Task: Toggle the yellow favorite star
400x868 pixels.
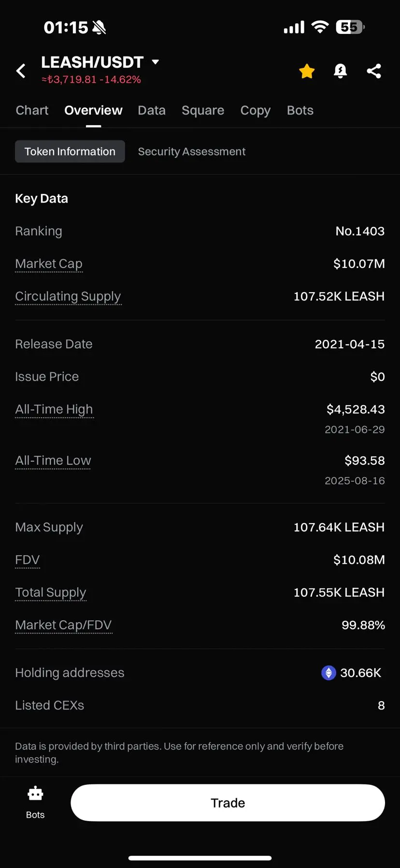Action: coord(307,71)
